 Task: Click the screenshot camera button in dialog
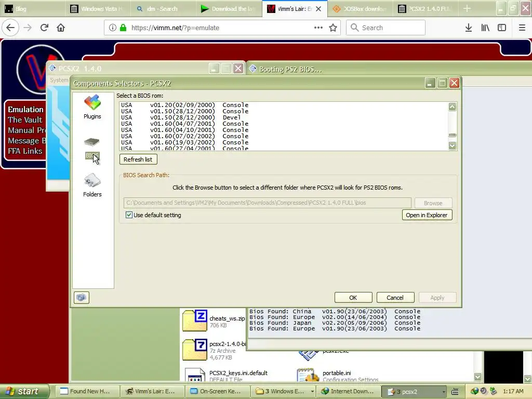[82, 298]
